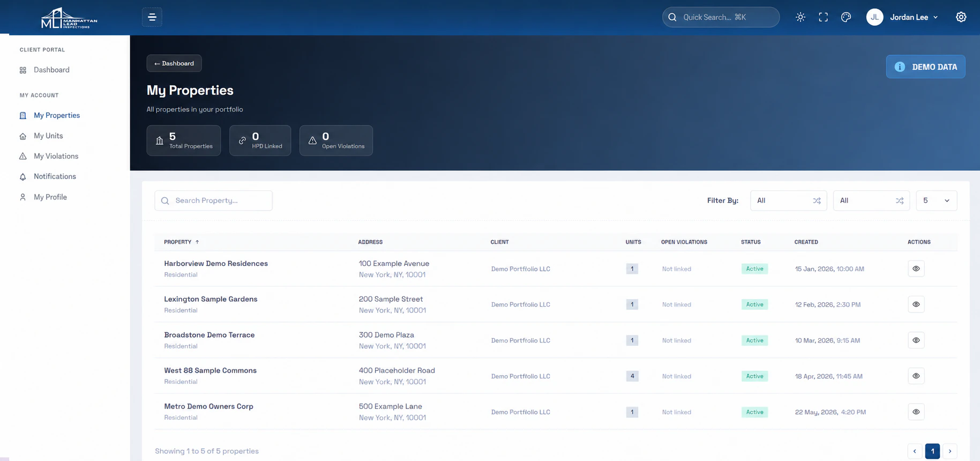Click the HPD Linked stat card

click(260, 140)
